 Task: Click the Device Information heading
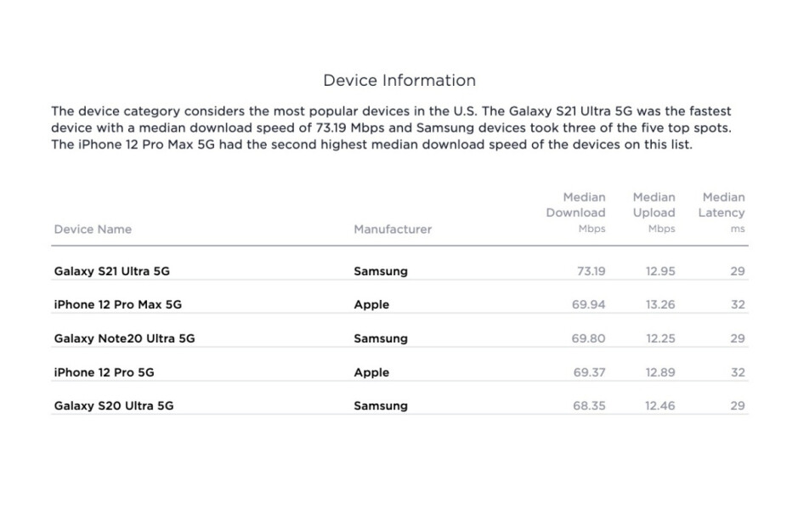click(x=399, y=81)
